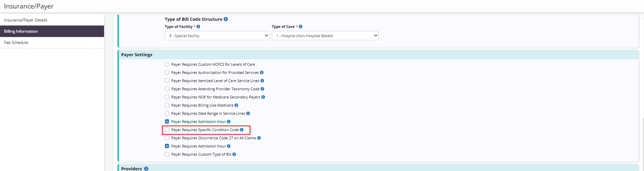
Task: Enable Payer Requires Custom HCPCS checkbox
Action: [x=167, y=64]
